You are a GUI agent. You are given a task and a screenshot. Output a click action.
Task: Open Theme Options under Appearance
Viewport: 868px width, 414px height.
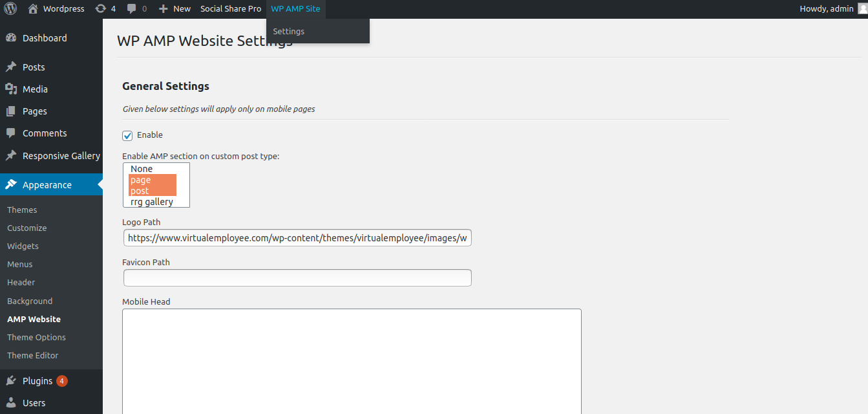click(x=37, y=337)
